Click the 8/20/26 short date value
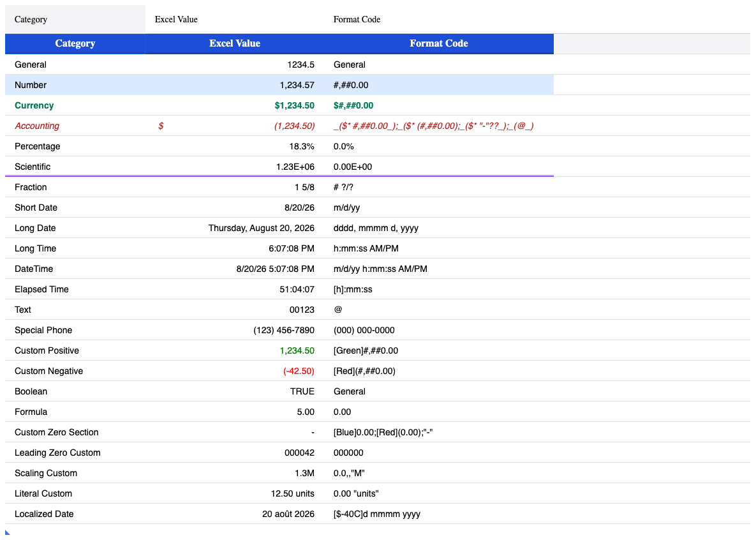The height and width of the screenshot is (540, 756). click(x=234, y=207)
